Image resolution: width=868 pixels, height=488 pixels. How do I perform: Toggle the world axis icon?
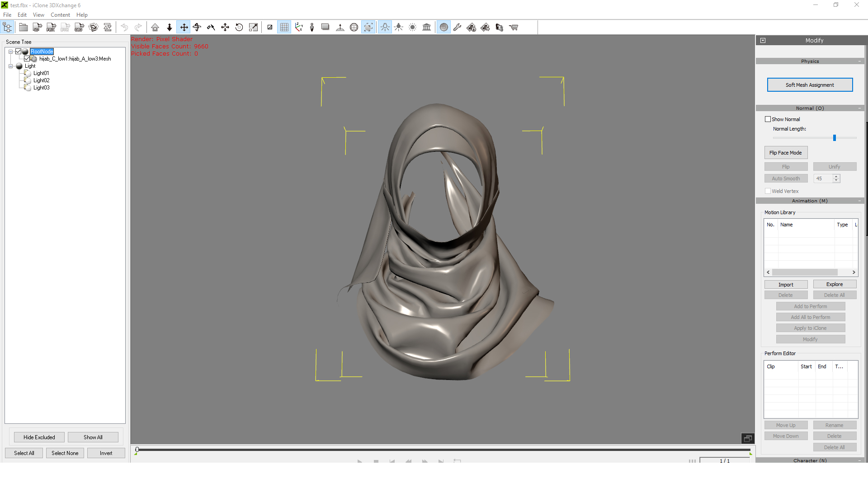[299, 28]
